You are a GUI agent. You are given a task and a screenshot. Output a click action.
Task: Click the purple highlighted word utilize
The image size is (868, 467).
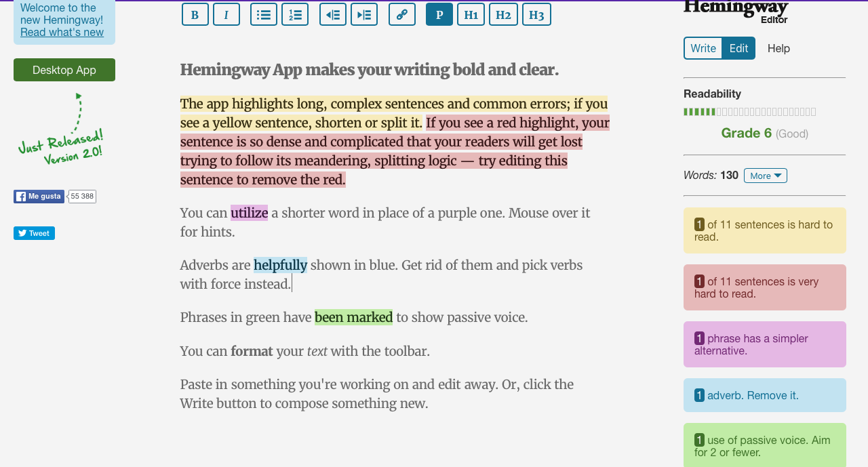pos(249,213)
